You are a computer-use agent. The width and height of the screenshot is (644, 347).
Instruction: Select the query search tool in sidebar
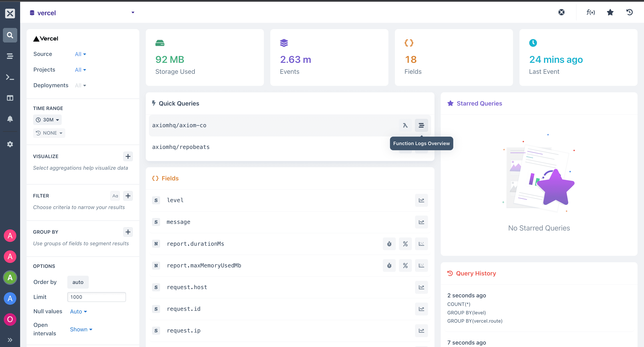click(10, 35)
